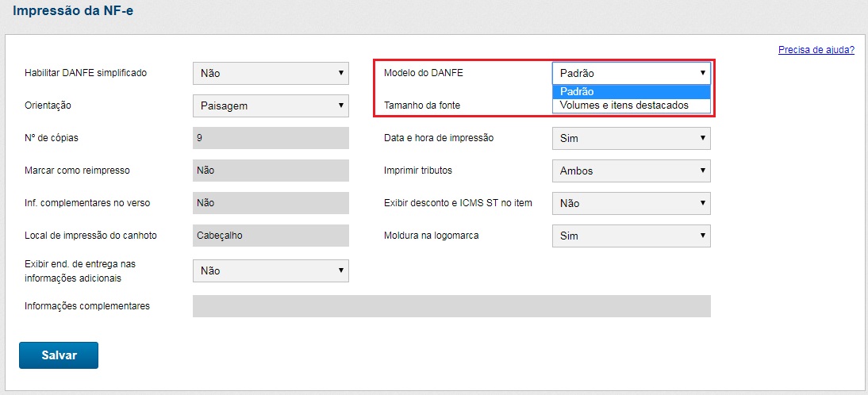Focus the Informações complementares text field

click(x=451, y=306)
